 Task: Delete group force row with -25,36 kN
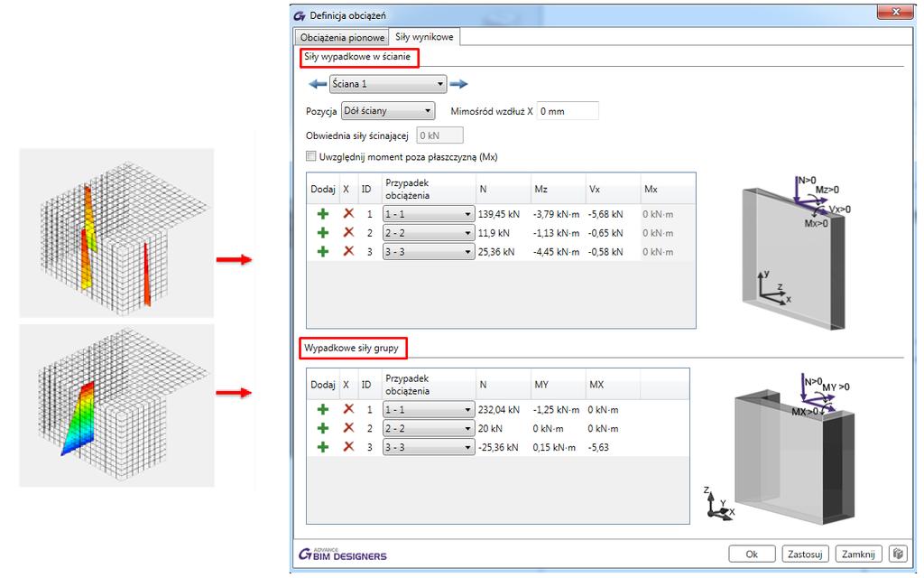[348, 446]
